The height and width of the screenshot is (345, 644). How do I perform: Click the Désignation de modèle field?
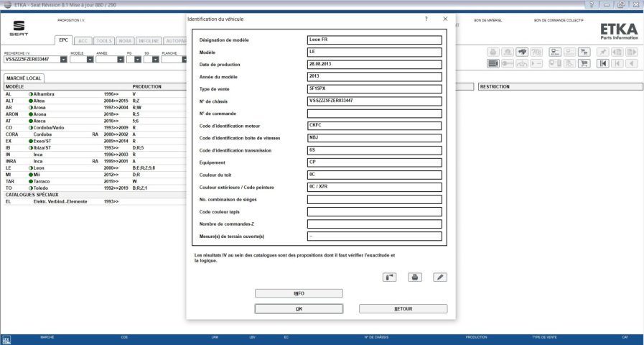point(375,40)
